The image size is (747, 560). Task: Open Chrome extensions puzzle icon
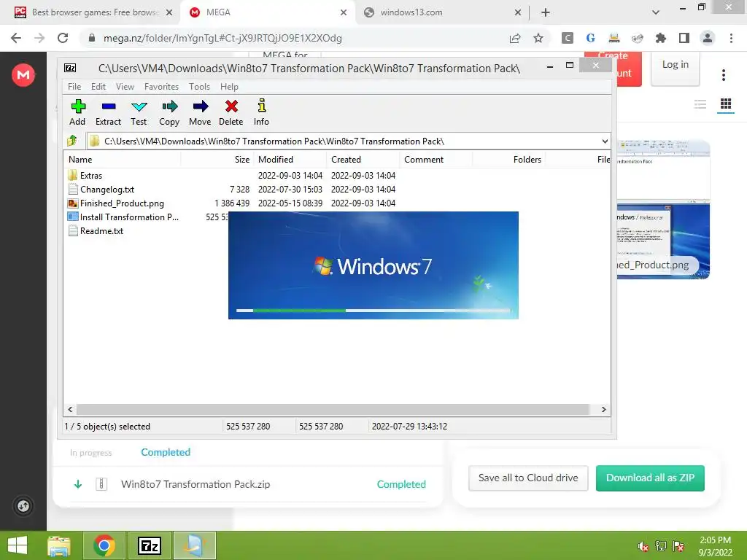pos(661,38)
